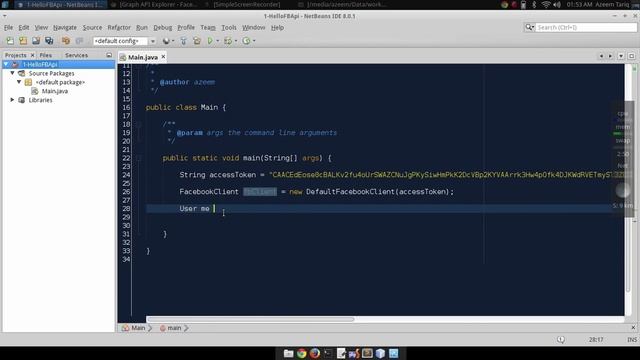Screen dimensions: 640x360
Task: Expand the Libraries node
Action: 13,100
